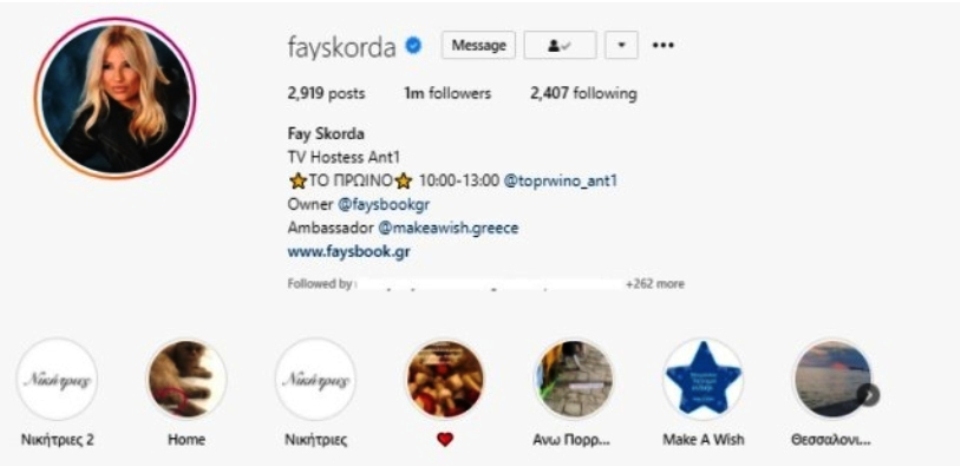Show next highlights with chevron arrow

(868, 395)
